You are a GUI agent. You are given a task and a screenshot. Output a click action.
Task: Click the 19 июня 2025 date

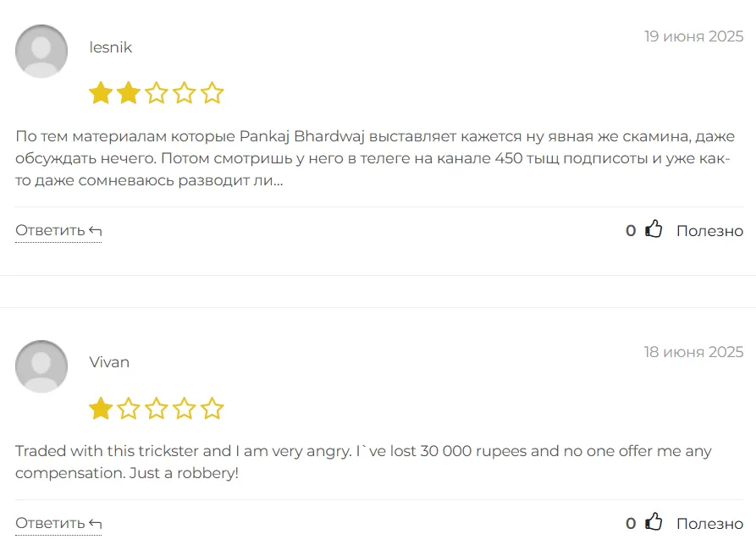click(x=693, y=36)
